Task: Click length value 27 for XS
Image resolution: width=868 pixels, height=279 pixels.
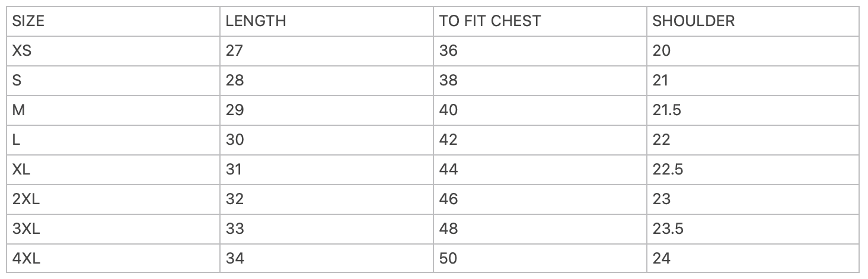Action: coord(235,50)
